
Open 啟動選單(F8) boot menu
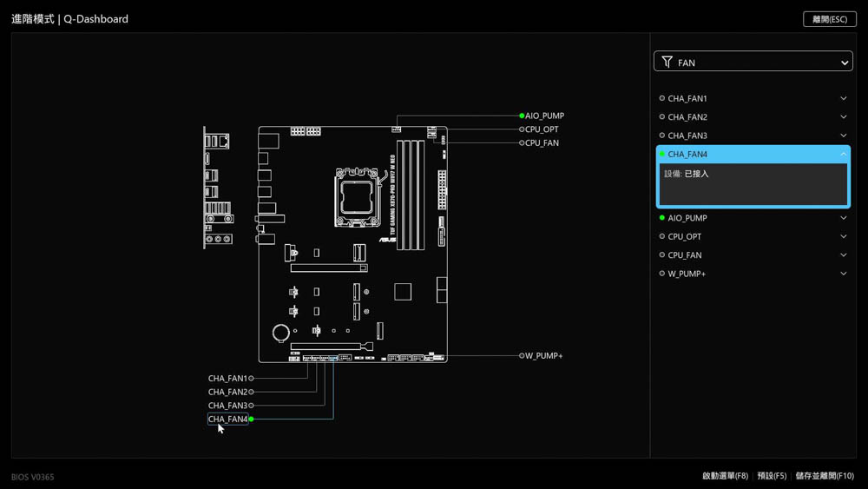[x=725, y=476]
